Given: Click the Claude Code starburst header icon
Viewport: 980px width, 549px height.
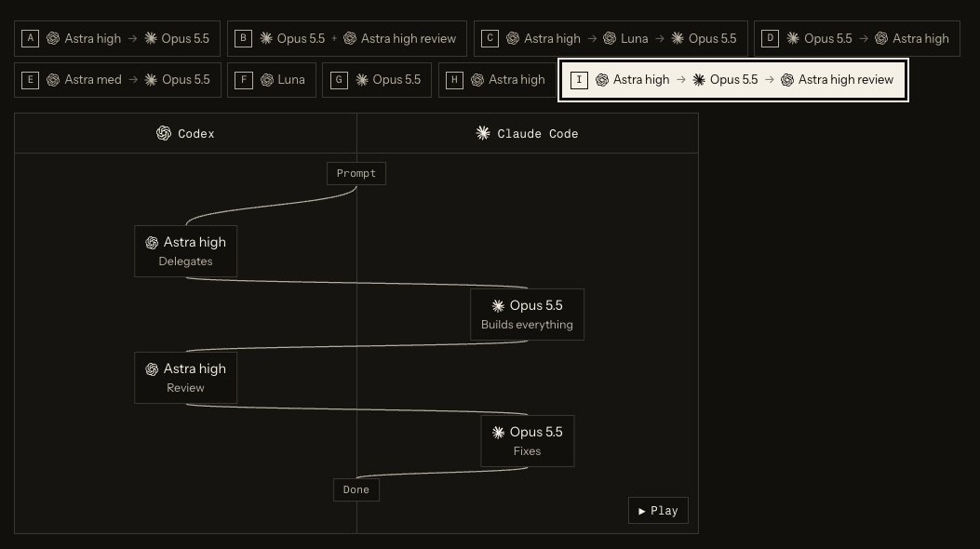Looking at the screenshot, I should [483, 133].
